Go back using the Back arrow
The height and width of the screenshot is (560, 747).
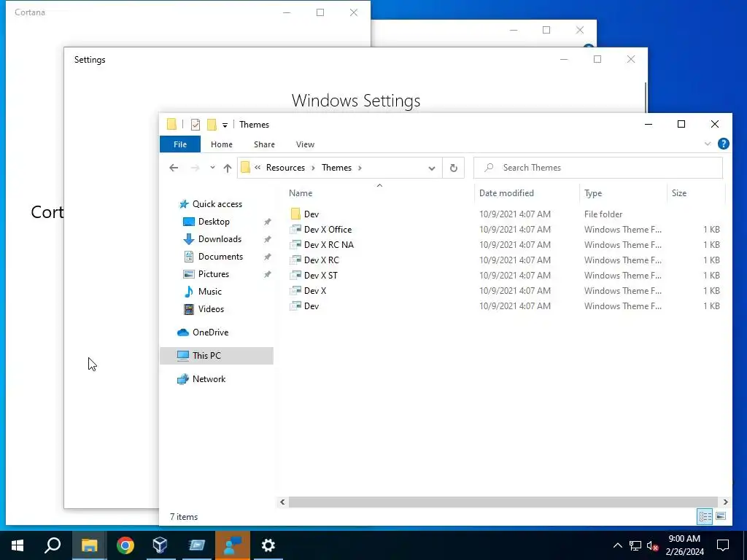(174, 168)
